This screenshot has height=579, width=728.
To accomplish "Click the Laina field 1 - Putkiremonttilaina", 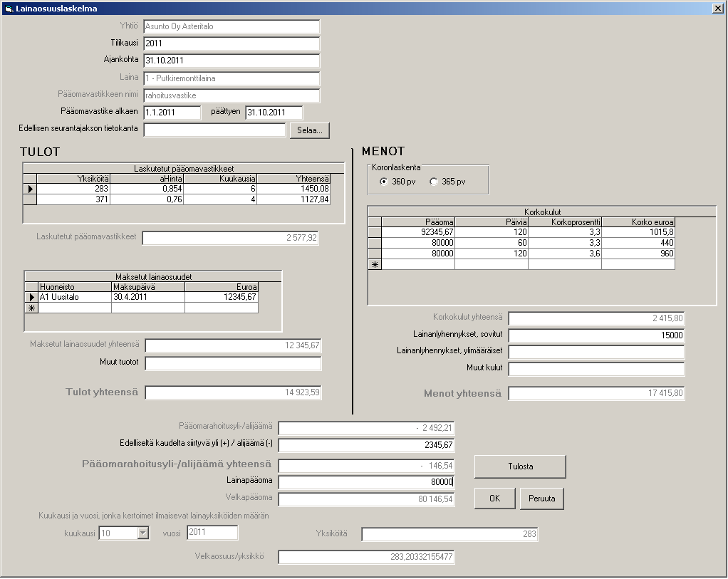I will tap(232, 78).
